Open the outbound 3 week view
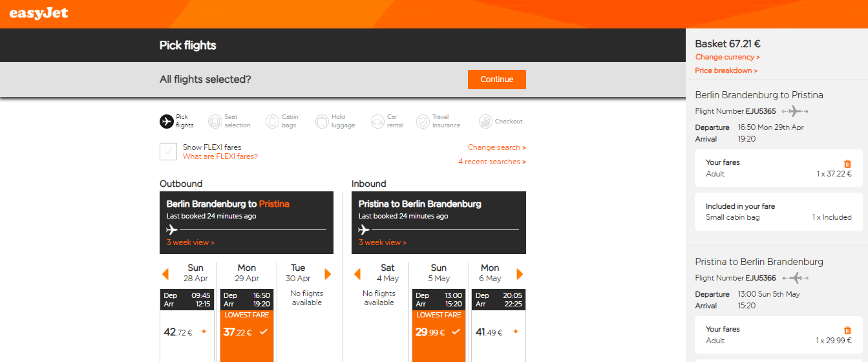 pos(190,242)
